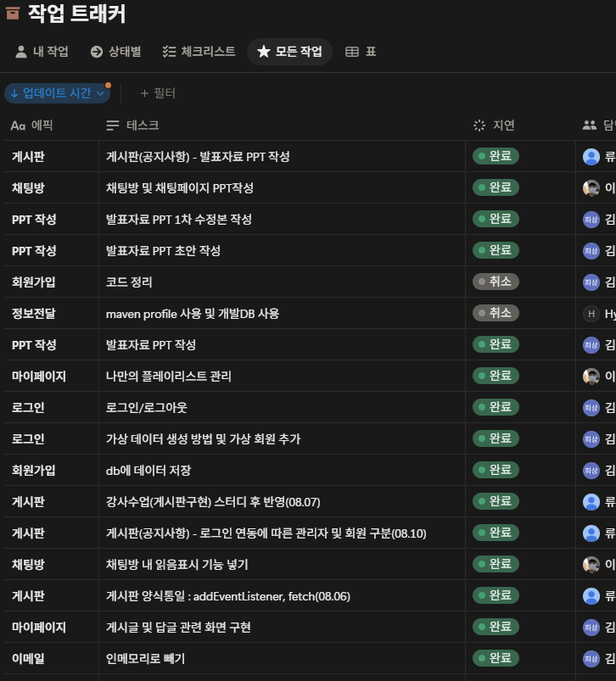The image size is (616, 681).
Task: Click the 테스크 column header
Action: [x=132, y=126]
